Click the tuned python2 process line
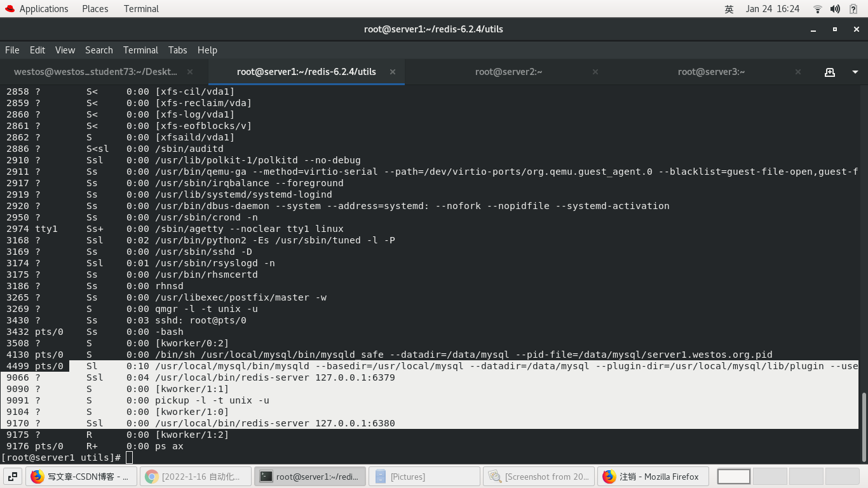The height and width of the screenshot is (488, 868). (x=201, y=240)
